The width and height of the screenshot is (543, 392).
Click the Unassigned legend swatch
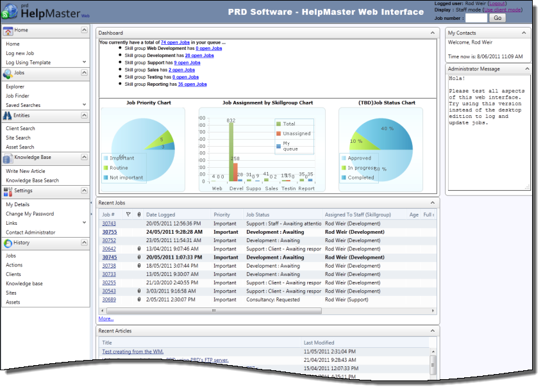pyautogui.click(x=279, y=134)
